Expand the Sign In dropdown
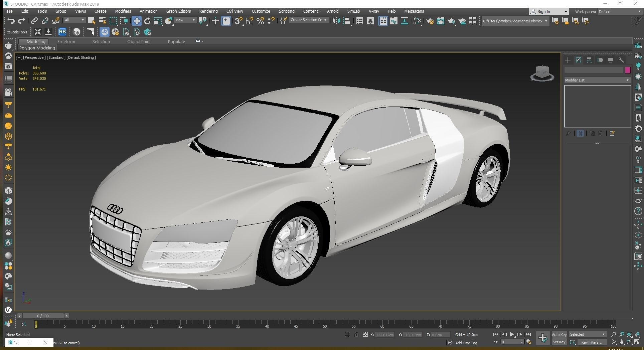The image size is (644, 350). click(566, 11)
